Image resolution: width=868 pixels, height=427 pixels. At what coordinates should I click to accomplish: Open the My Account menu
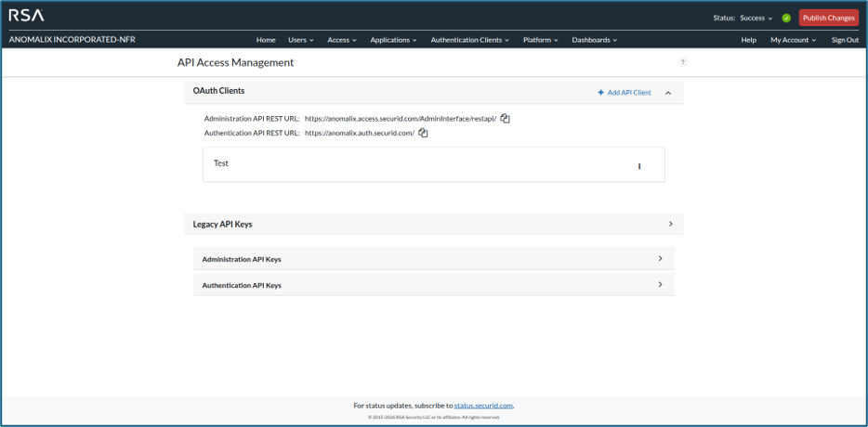click(x=793, y=40)
